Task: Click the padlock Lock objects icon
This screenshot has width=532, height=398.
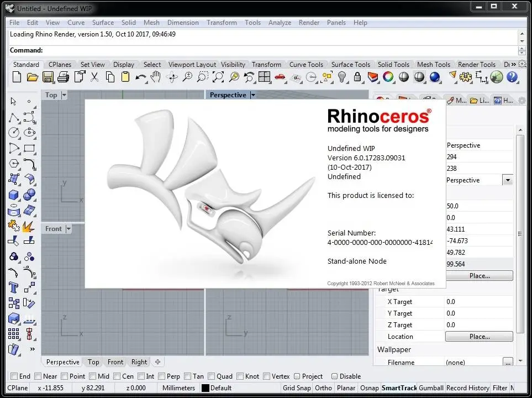Action: tap(357, 77)
